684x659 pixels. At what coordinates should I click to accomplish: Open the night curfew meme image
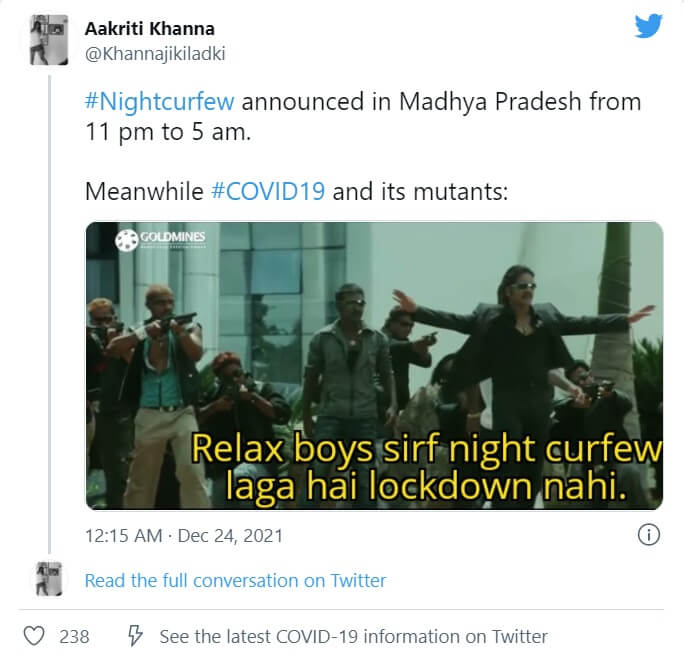374,365
